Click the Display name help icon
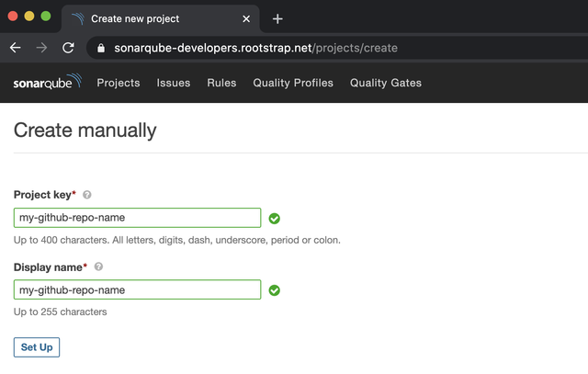The width and height of the screenshot is (588, 374). tap(98, 266)
